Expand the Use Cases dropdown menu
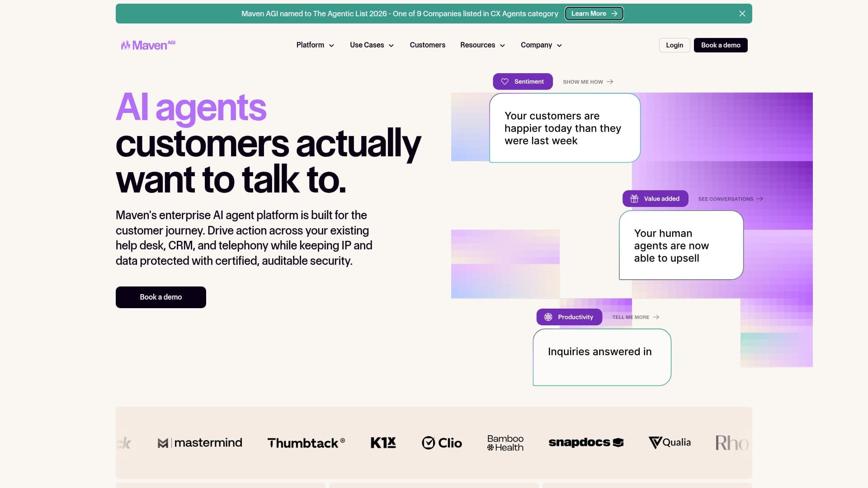 [372, 45]
